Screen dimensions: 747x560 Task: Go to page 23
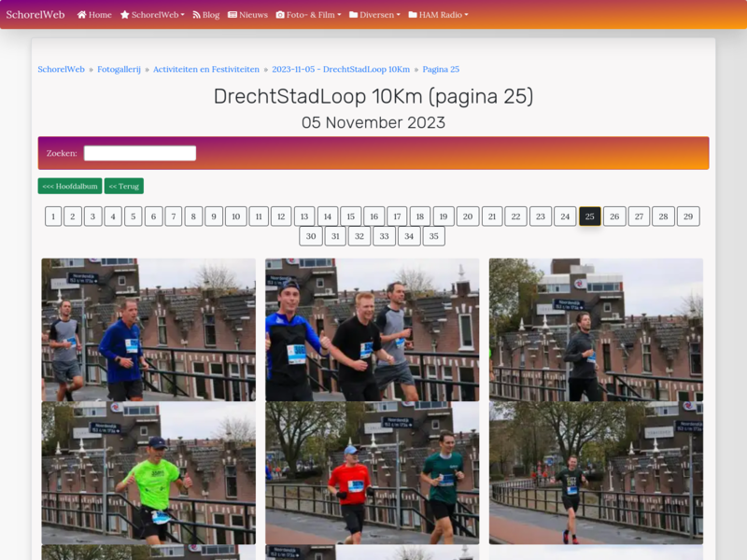(x=541, y=217)
